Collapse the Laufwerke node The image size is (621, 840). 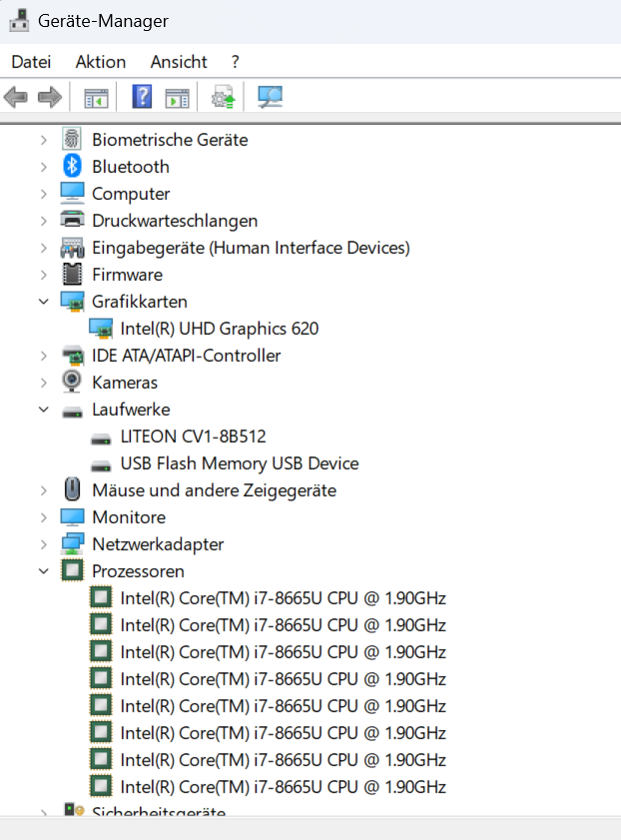(x=43, y=410)
